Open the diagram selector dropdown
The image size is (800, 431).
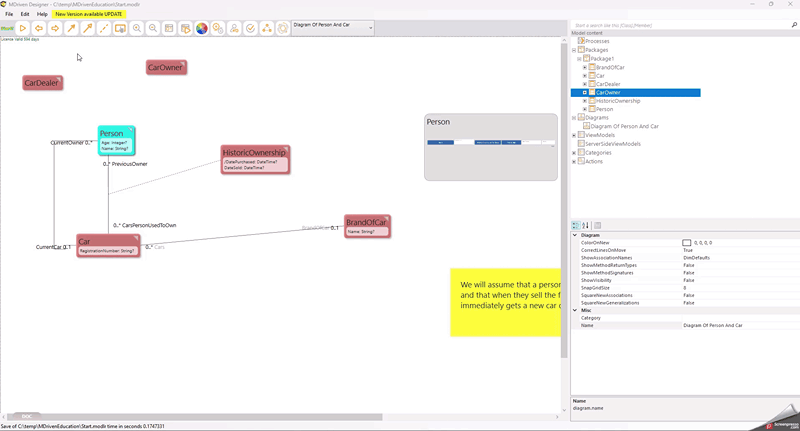pos(370,28)
